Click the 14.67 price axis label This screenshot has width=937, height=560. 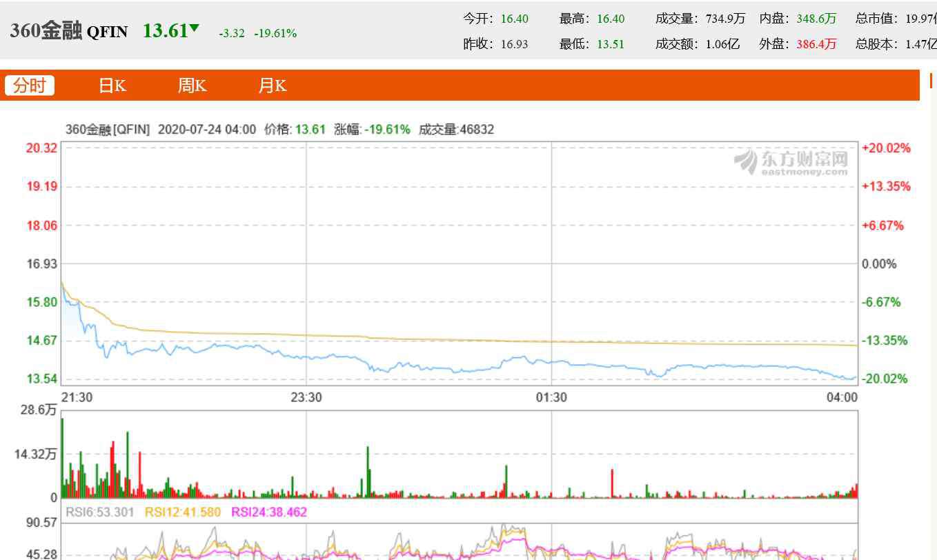click(41, 340)
